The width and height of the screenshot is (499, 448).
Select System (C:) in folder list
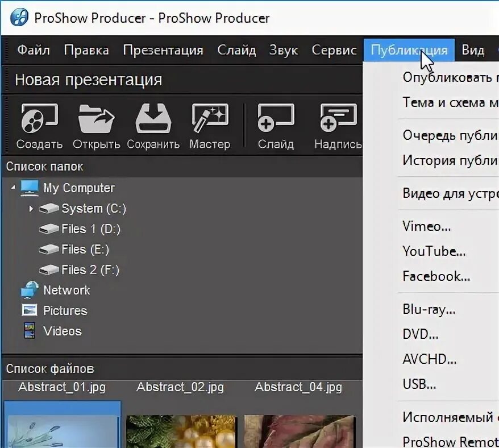tap(94, 209)
